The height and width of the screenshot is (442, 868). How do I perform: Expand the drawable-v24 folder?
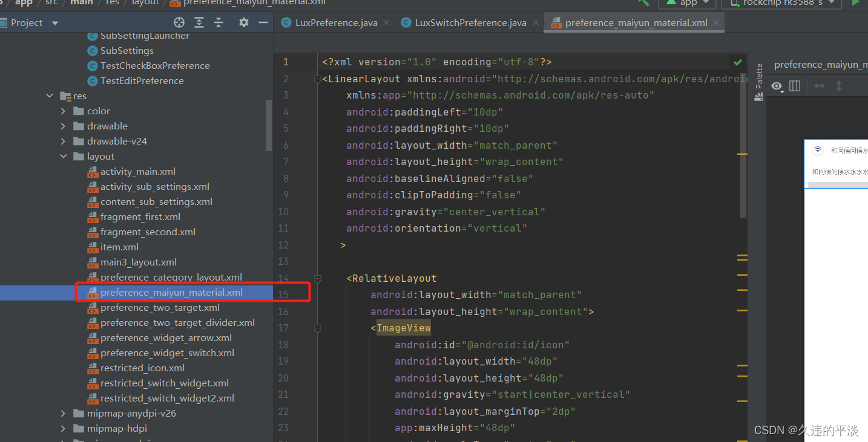[x=63, y=141]
